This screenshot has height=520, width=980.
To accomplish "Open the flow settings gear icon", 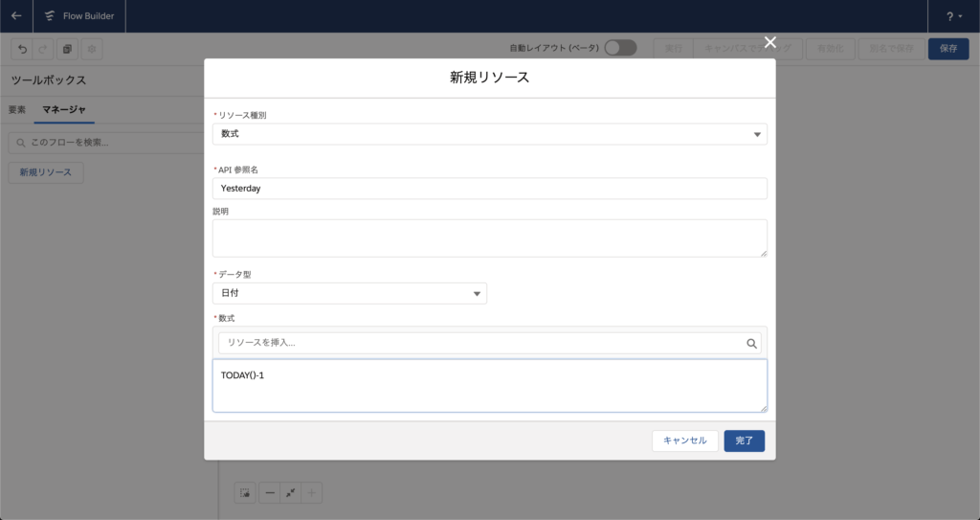I will (92, 49).
